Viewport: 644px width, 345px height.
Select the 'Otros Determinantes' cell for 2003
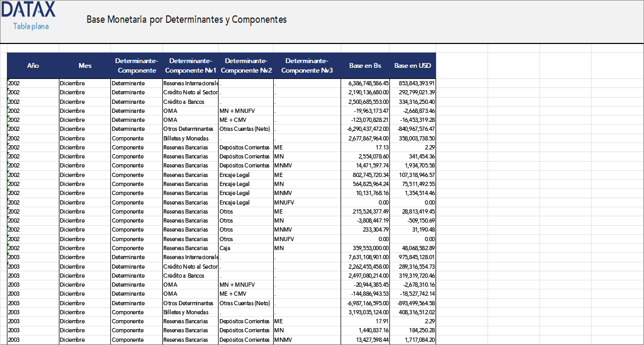187,303
